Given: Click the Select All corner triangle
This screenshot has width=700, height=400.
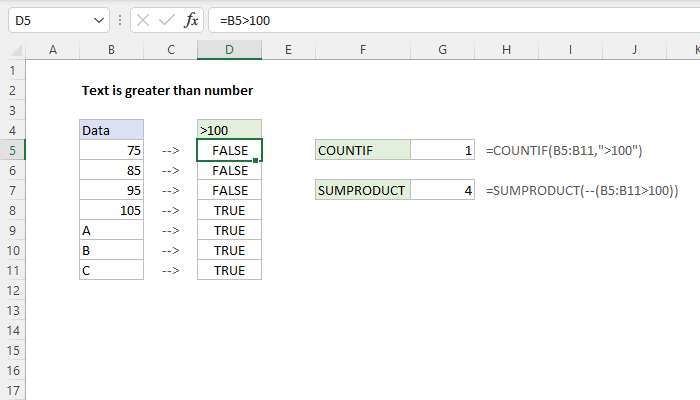Looking at the screenshot, I should coord(11,50).
